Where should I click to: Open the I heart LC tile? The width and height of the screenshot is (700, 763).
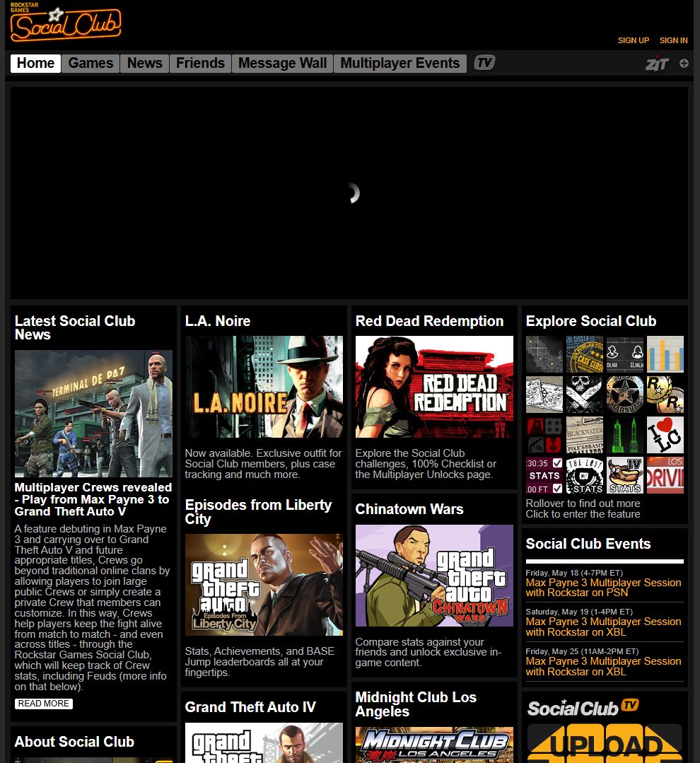coord(665,435)
